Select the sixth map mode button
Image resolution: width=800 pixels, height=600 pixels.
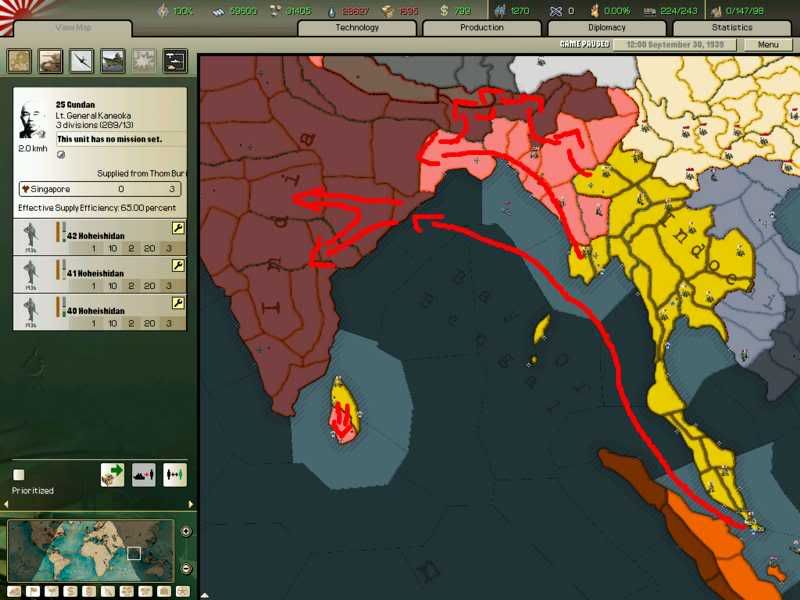(x=108, y=591)
